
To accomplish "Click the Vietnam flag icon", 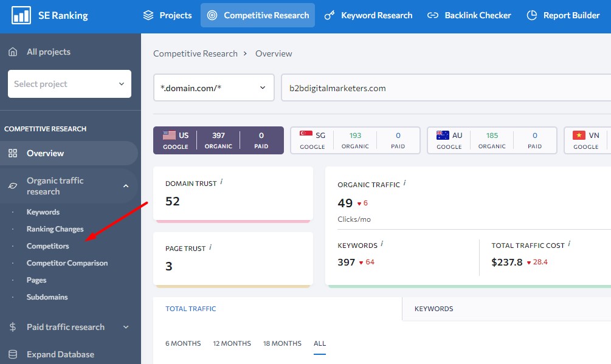I will point(579,135).
